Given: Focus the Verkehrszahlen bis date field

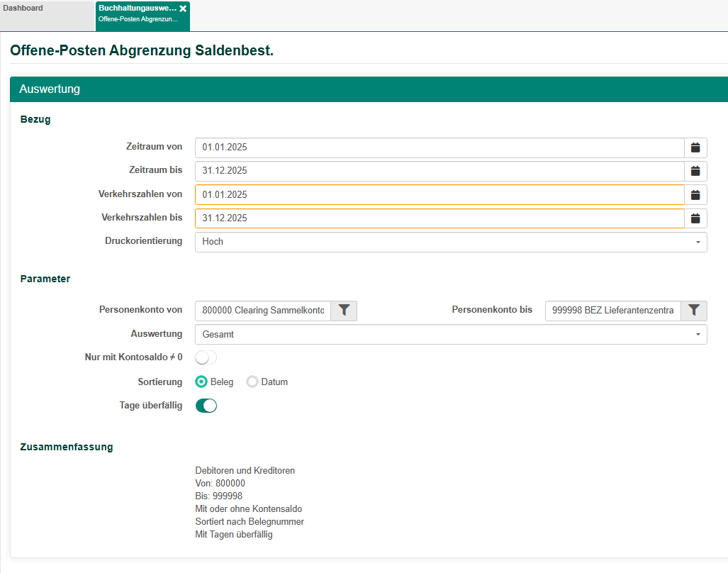Looking at the screenshot, I should tap(439, 218).
